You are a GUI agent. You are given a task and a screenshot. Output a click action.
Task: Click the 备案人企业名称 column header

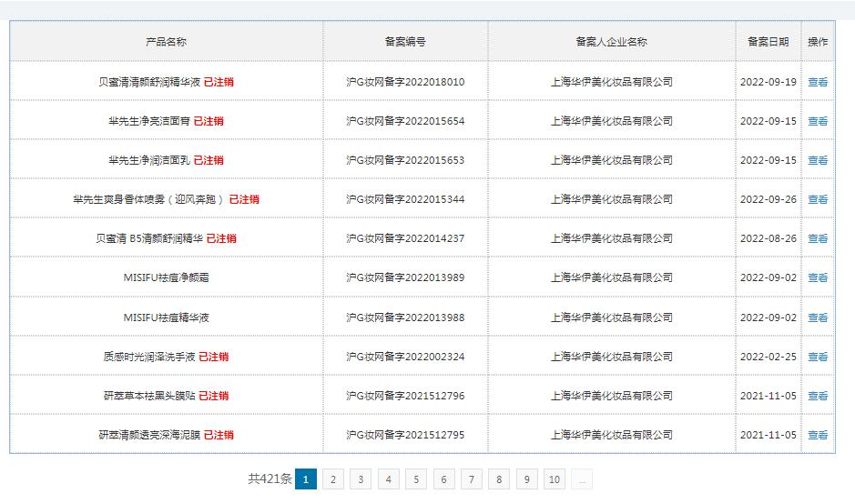[611, 42]
